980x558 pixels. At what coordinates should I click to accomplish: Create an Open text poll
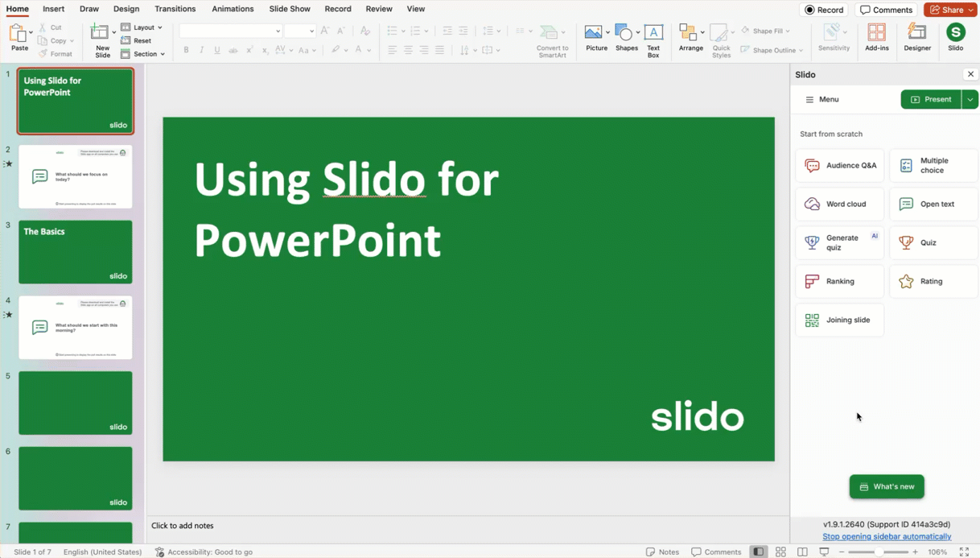(x=933, y=204)
